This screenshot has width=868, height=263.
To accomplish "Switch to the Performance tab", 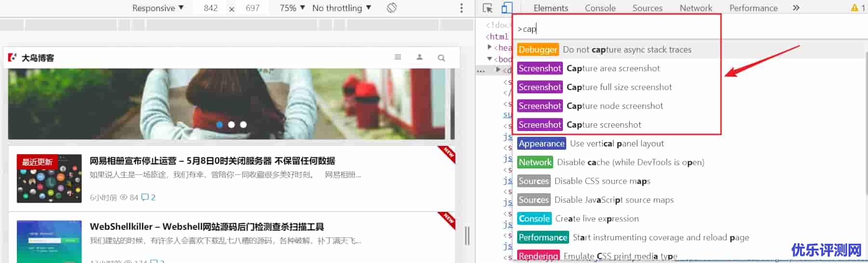I will click(x=753, y=8).
